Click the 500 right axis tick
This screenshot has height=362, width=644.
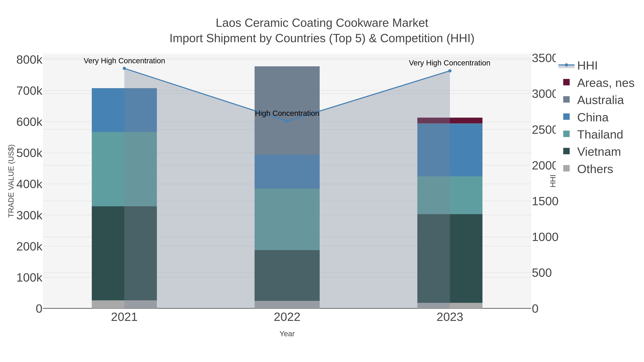click(542, 273)
